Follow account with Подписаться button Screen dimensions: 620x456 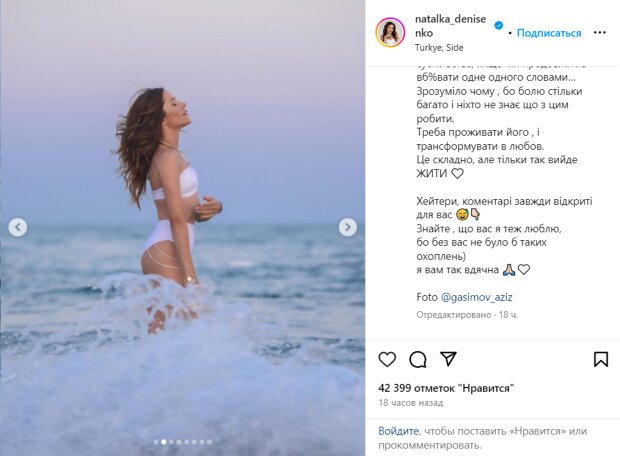tap(548, 33)
